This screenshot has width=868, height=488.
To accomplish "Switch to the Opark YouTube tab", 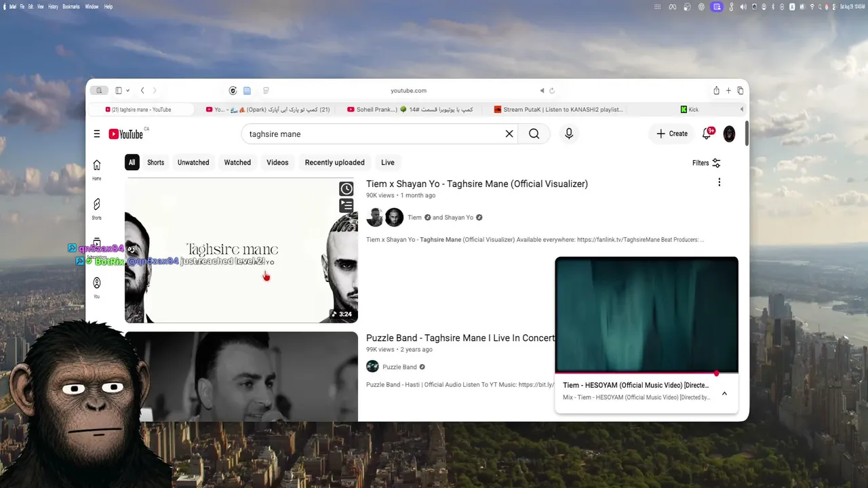I will tap(268, 109).
